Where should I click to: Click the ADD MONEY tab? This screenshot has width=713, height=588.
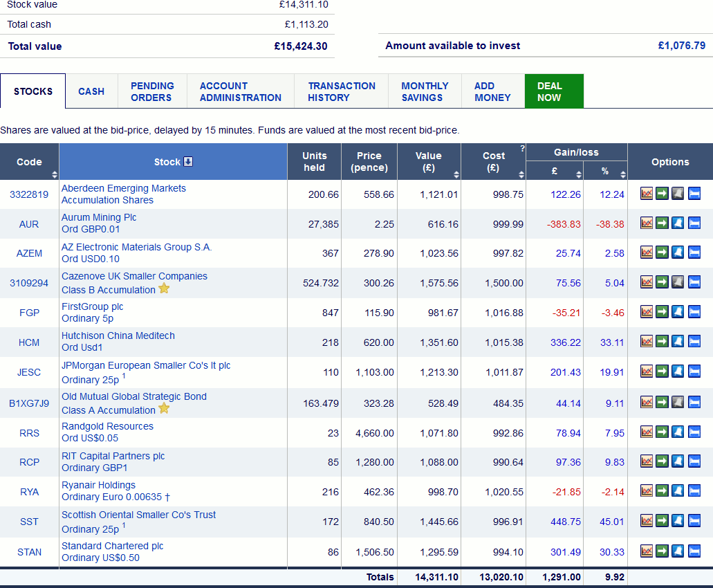[493, 91]
